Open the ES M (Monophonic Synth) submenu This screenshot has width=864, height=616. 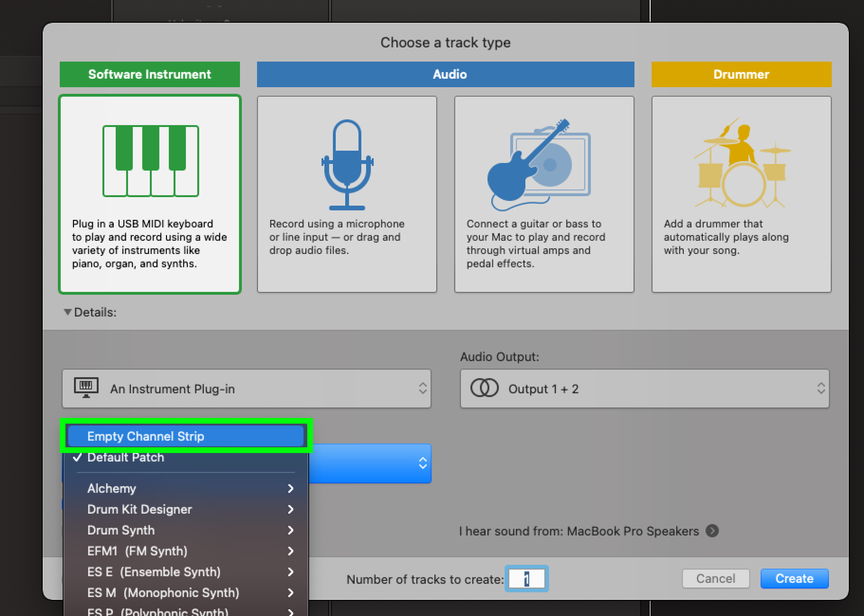pyautogui.click(x=186, y=593)
